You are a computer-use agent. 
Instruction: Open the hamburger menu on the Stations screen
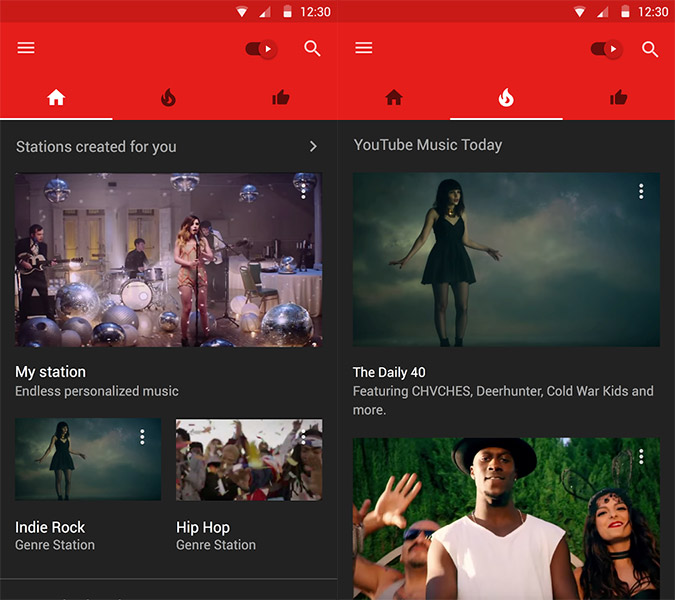[26, 48]
